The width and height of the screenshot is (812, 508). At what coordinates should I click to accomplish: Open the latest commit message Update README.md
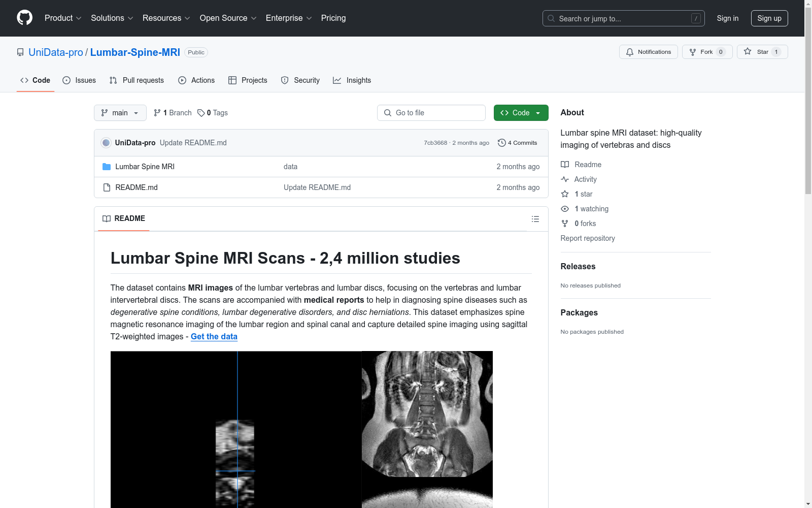click(193, 143)
